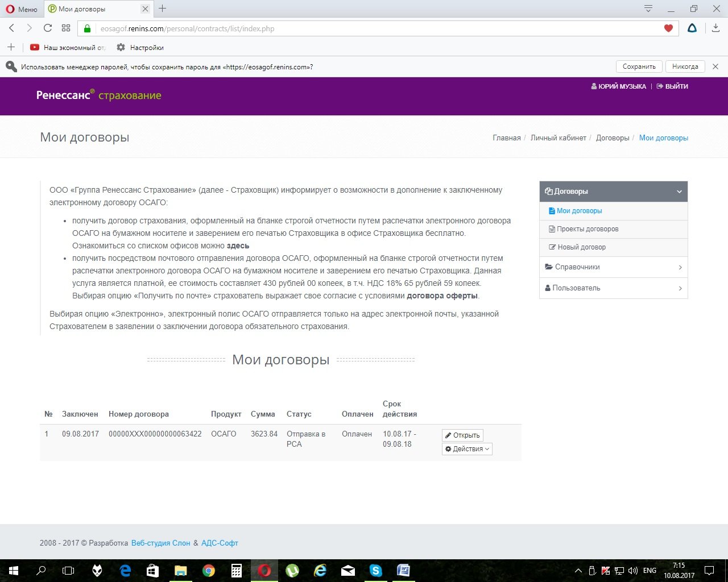
Task: Click the 'Номер договора' column header
Action: tap(139, 414)
